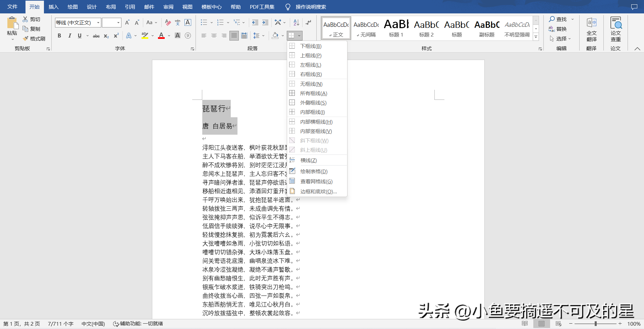Open 边框和底纹 (Borders and Shading) dialog
The height and width of the screenshot is (329, 644).
click(318, 192)
